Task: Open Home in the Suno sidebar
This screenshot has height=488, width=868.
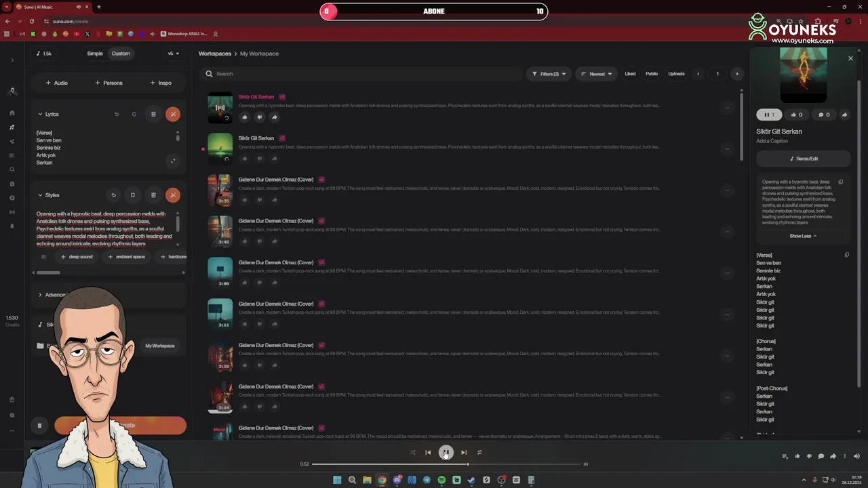Action: 12,113
